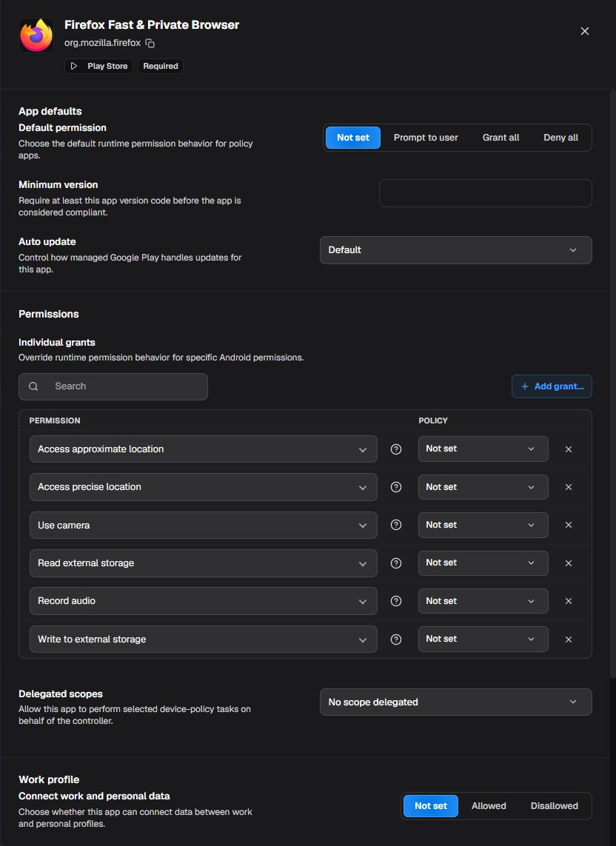616x846 pixels.
Task: Click the PERMISSION column header
Action: [55, 420]
